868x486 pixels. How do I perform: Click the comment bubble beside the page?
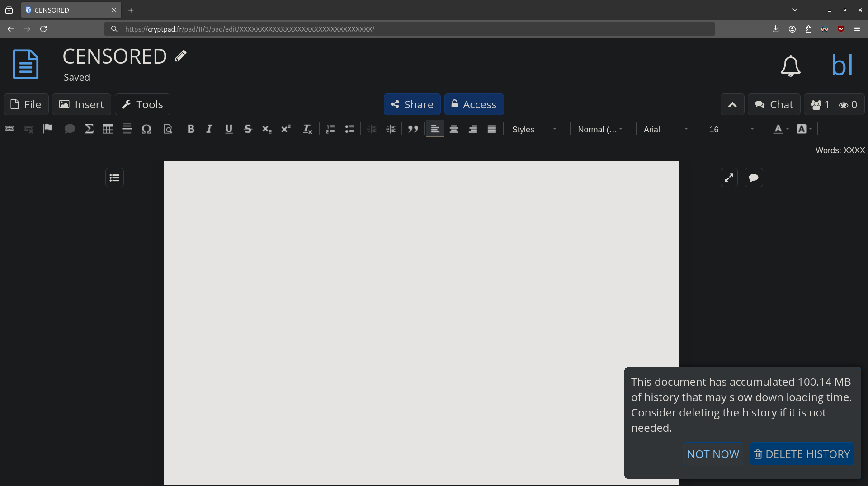[x=753, y=178]
